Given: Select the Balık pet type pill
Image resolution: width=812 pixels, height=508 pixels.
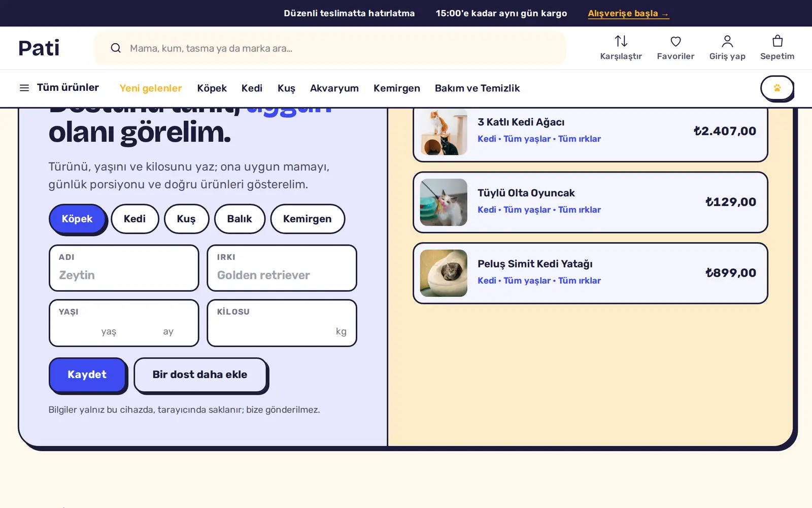Looking at the screenshot, I should pos(240,219).
